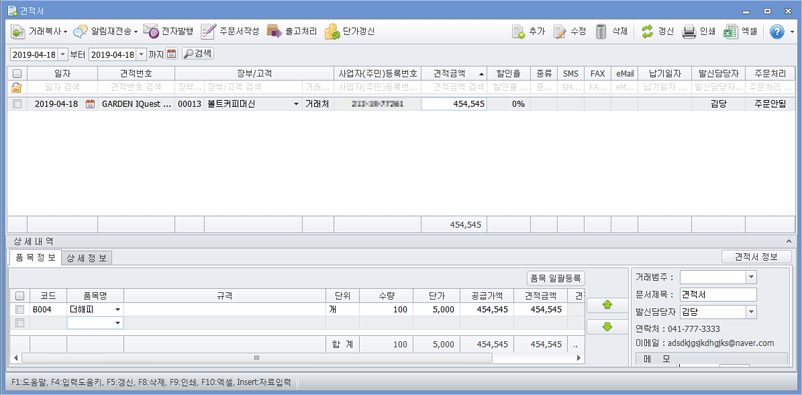
Task: Click the horizontal scrollbar in item grid
Action: tap(257, 358)
